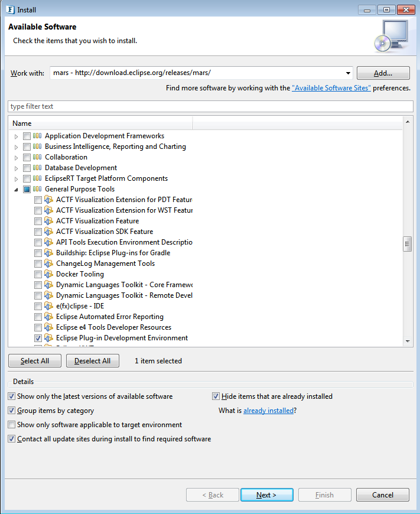Expand the Database Development category
This screenshot has height=514, width=420.
(16, 168)
